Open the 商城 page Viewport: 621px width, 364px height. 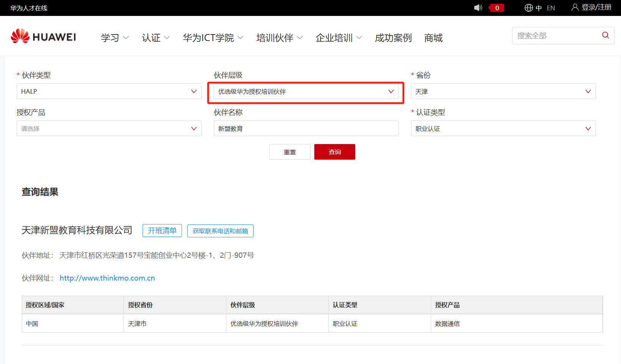pos(433,38)
